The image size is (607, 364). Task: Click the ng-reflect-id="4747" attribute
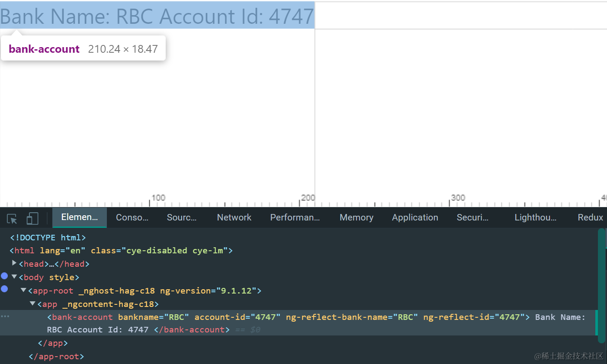tap(474, 317)
